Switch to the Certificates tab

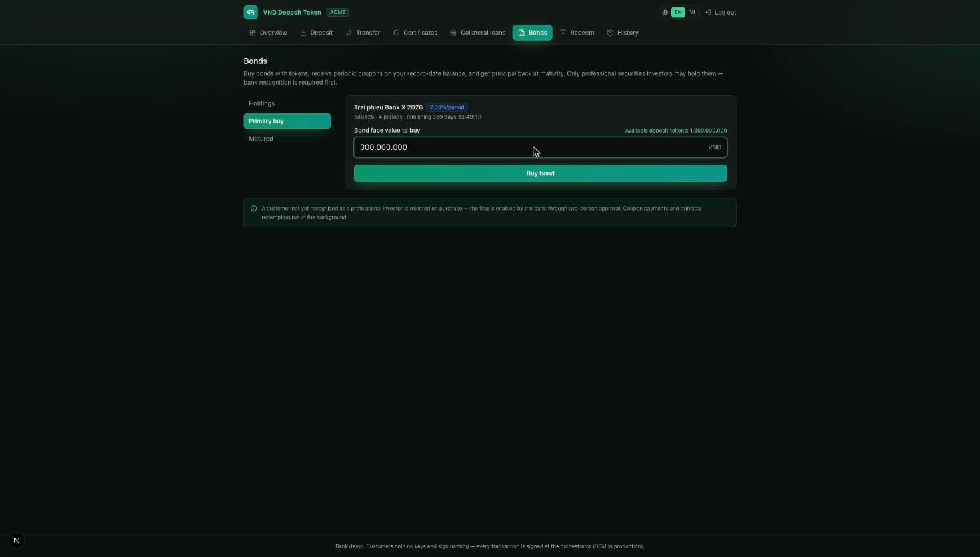[415, 33]
